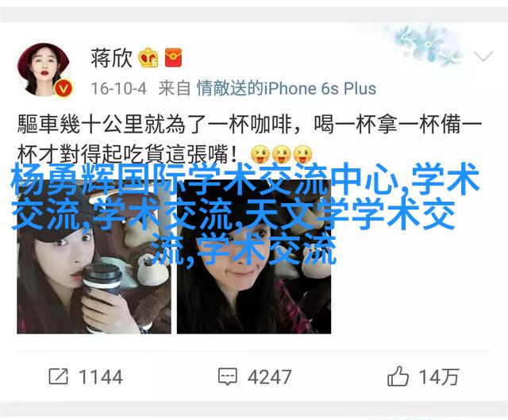508x420 pixels.
Task: Click the first tongue-out emoji
Action: tap(260, 154)
